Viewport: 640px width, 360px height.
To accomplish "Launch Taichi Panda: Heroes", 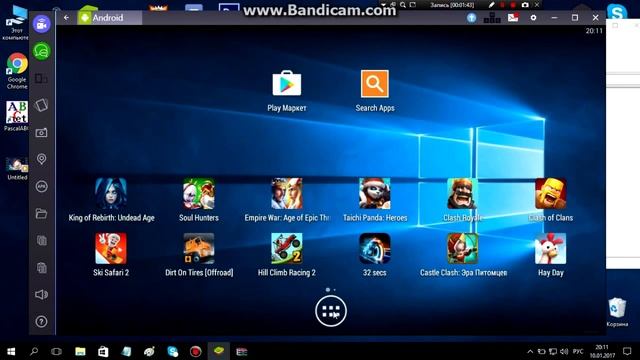I will 375,194.
